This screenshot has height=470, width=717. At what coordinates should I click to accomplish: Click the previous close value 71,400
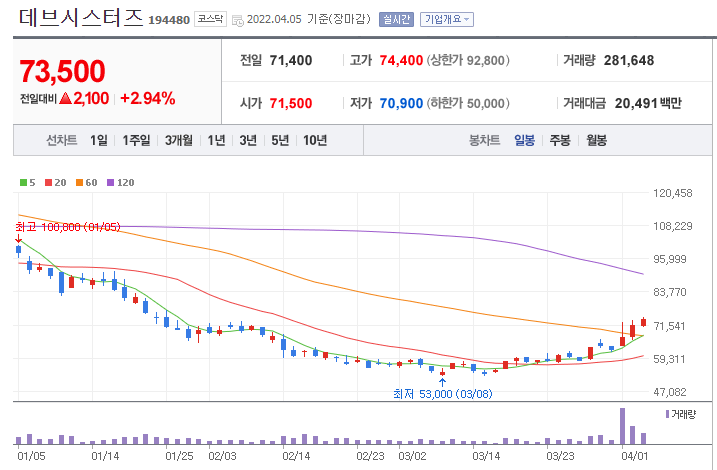coord(291,60)
